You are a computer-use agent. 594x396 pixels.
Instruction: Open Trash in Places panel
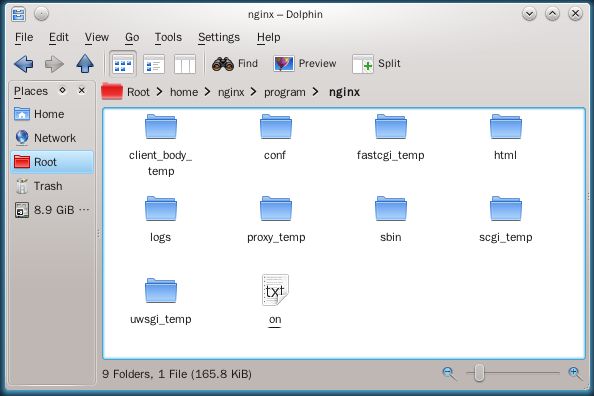pos(52,186)
